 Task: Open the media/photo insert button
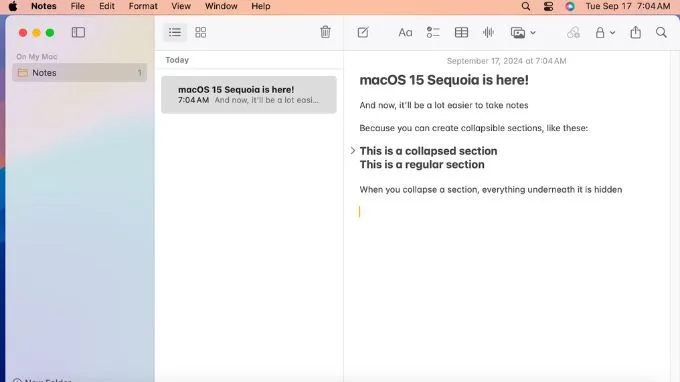point(518,33)
